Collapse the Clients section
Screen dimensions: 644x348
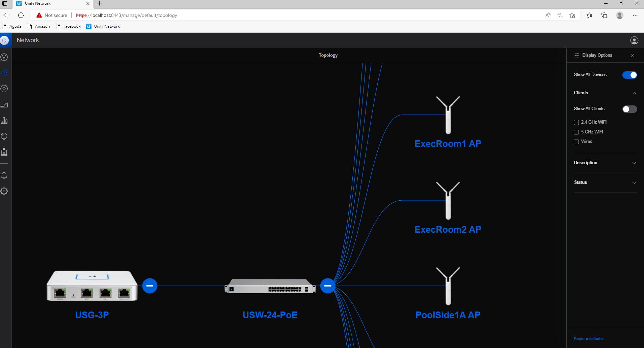[634, 93]
